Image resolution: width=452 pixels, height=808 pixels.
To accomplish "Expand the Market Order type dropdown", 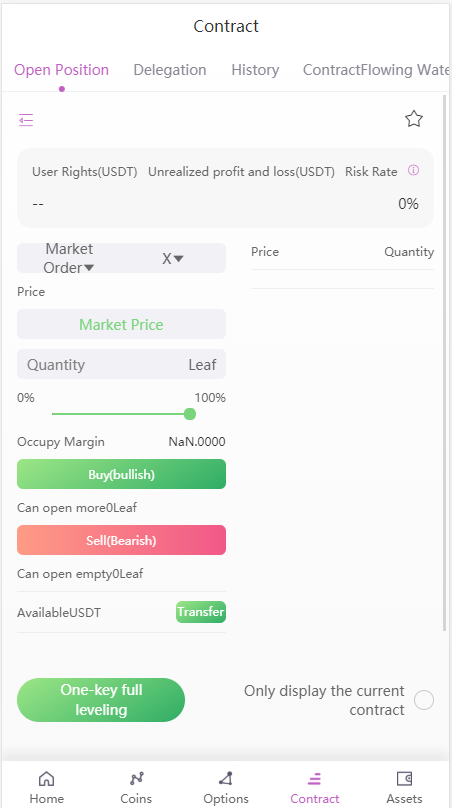I will tap(69, 258).
